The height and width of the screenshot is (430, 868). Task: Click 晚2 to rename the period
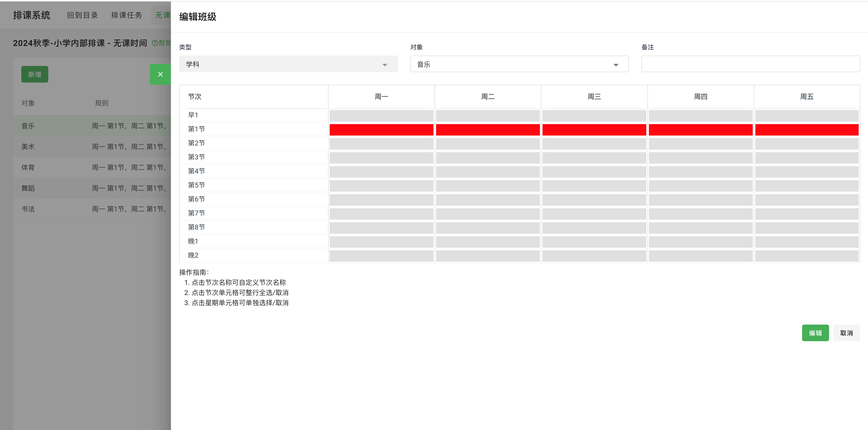[x=193, y=255]
